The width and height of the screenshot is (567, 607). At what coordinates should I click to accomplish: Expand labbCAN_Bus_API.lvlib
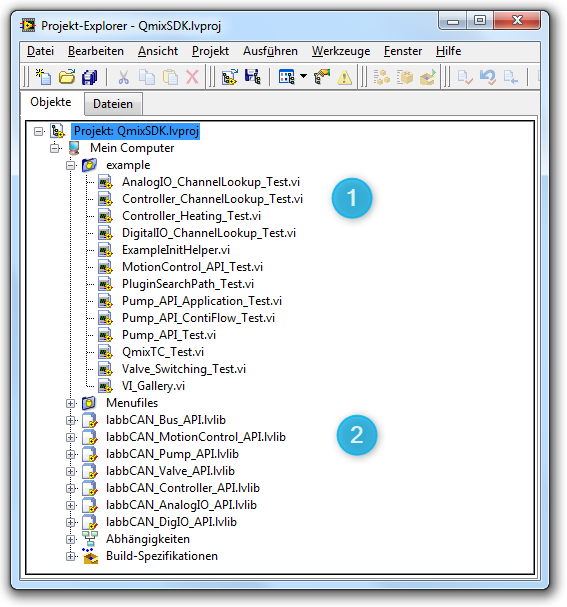70,420
